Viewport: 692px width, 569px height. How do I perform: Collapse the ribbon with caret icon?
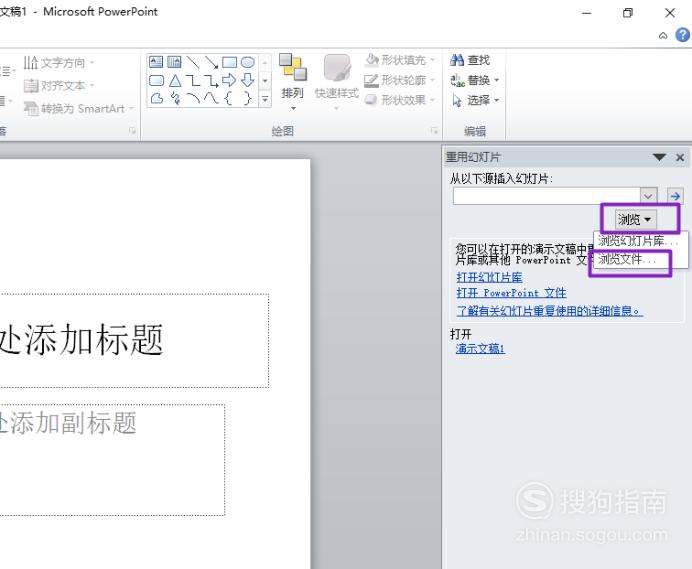pos(663,35)
